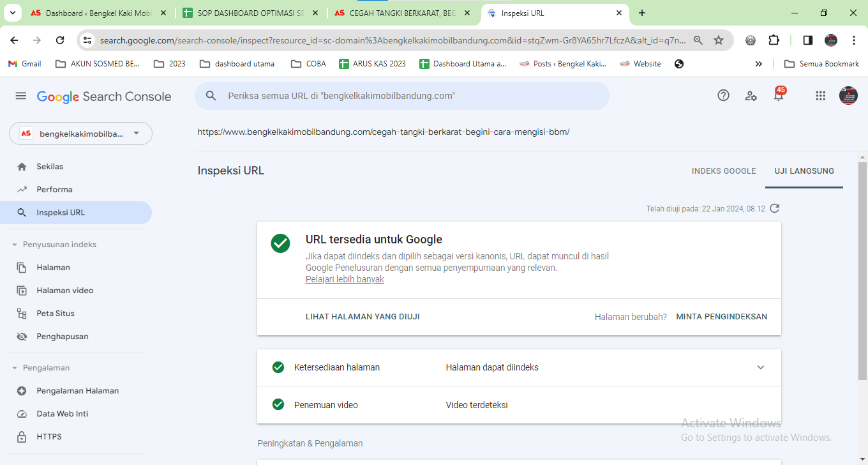868x465 pixels.
Task: Switch to INDEKS GOOGLE tab
Action: 724,171
